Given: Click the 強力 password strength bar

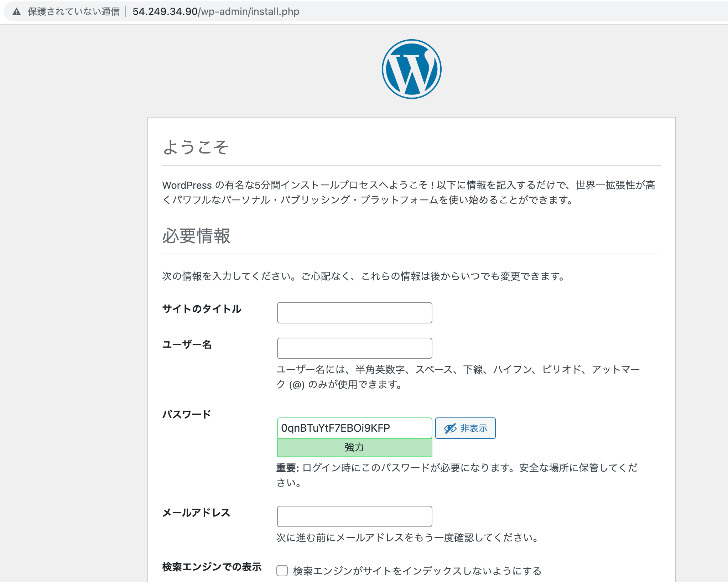Looking at the screenshot, I should click(354, 447).
